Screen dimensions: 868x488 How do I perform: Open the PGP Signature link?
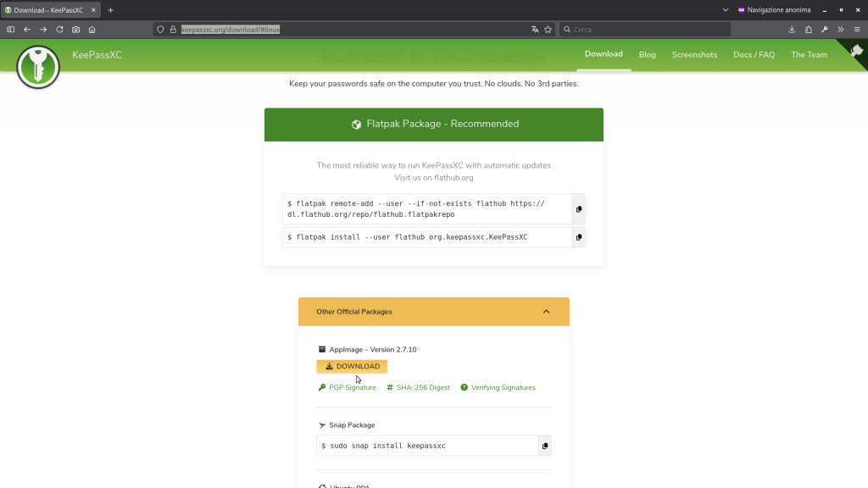347,388
